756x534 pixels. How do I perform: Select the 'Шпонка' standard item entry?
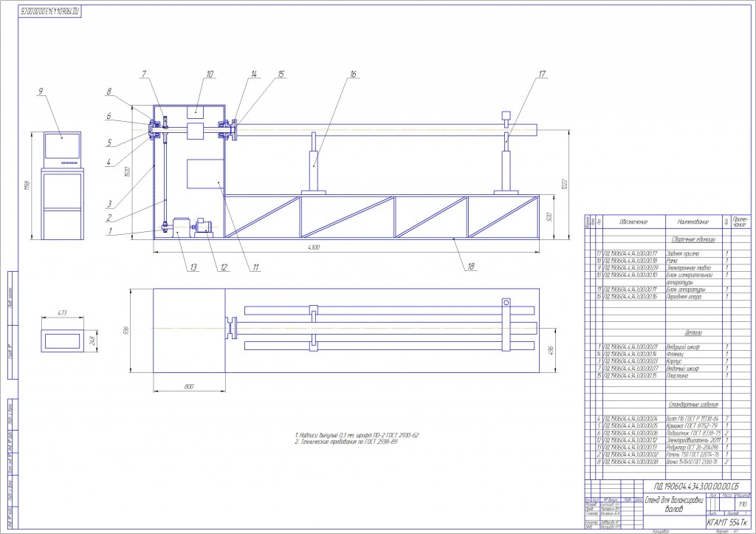pos(693,462)
